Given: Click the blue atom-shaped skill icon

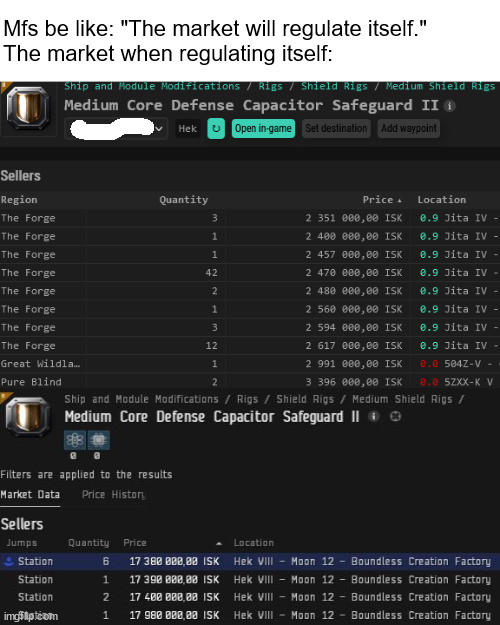Looking at the screenshot, I should click(75, 440).
